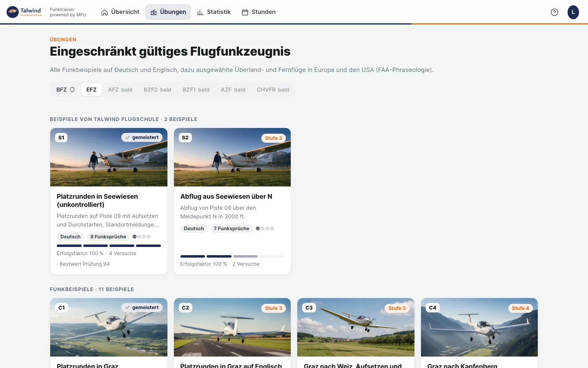Select the EFZ certificate tab
The height and width of the screenshot is (368, 588).
(91, 90)
